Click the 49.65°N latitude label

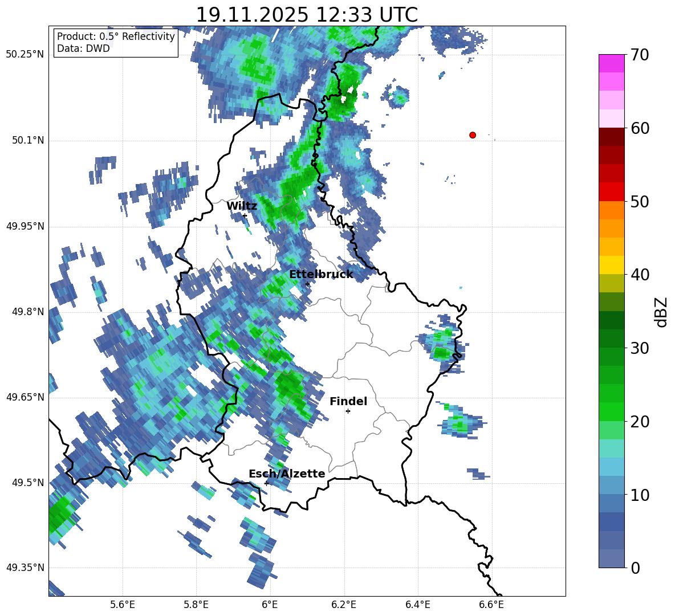click(x=25, y=397)
